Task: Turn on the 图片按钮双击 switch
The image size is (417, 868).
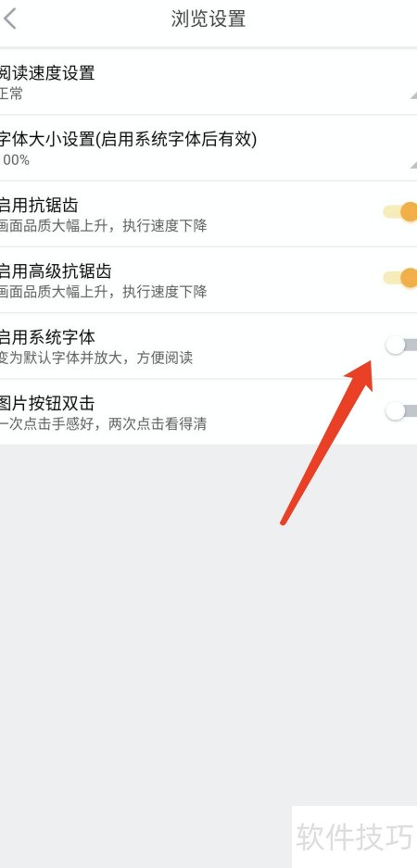Action: [x=401, y=411]
